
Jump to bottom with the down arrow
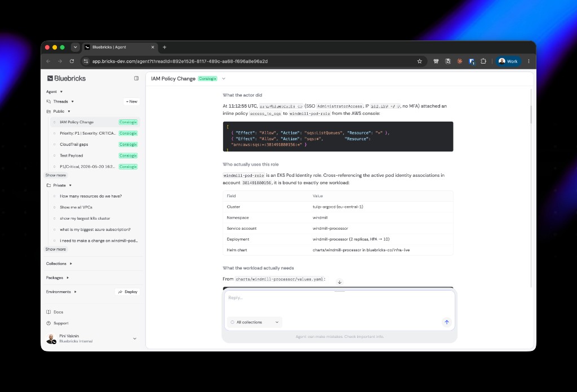pos(340,282)
